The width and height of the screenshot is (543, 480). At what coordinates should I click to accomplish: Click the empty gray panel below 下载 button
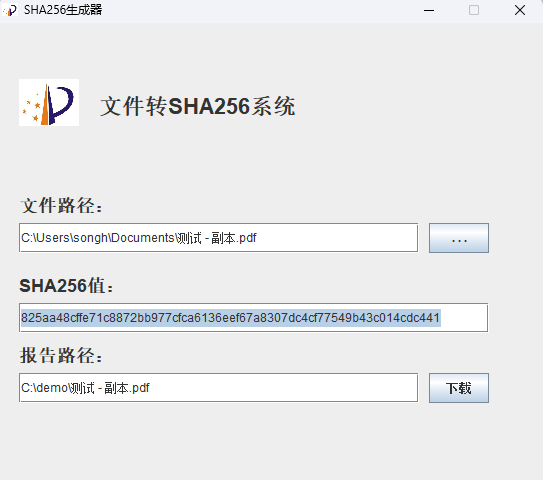click(x=459, y=440)
